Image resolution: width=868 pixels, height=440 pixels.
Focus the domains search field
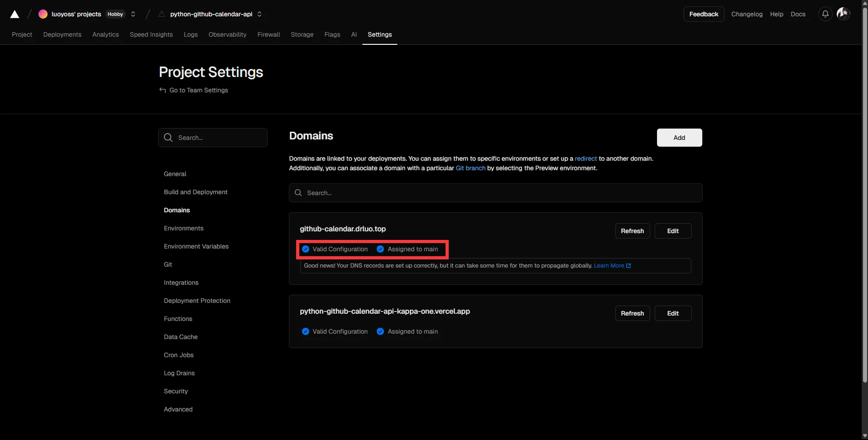(x=495, y=193)
